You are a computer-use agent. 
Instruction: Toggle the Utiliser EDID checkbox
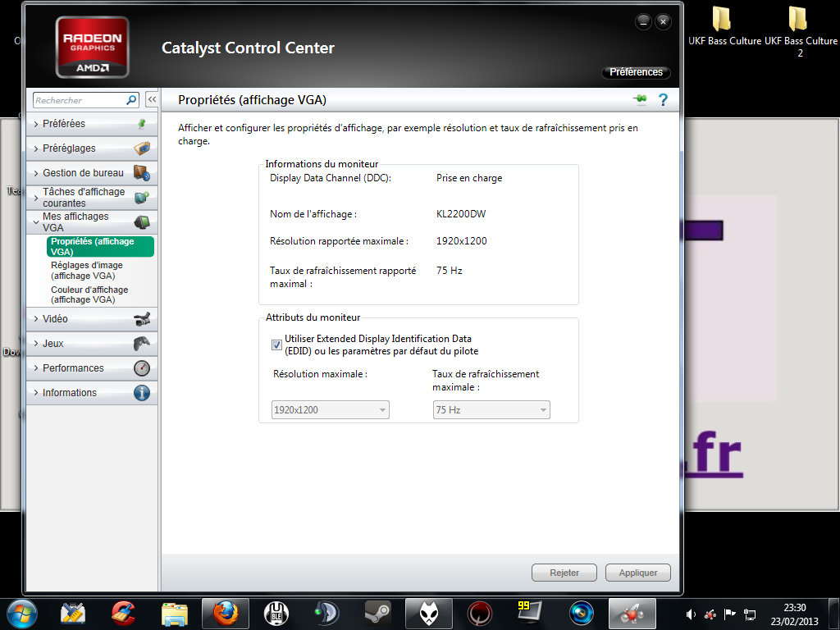(276, 345)
